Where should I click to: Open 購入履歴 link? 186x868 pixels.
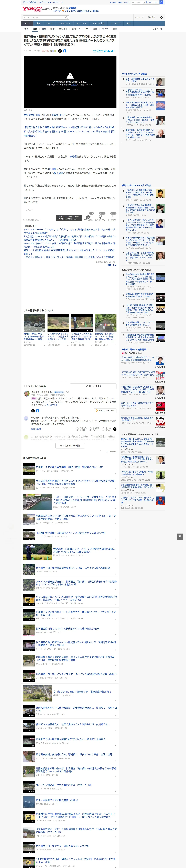click(152, 18)
